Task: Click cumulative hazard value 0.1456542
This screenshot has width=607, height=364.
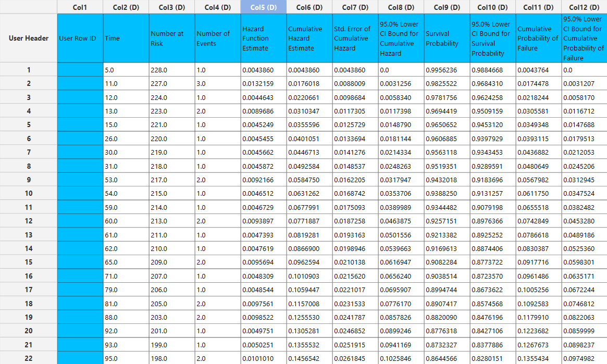Action: coord(309,358)
